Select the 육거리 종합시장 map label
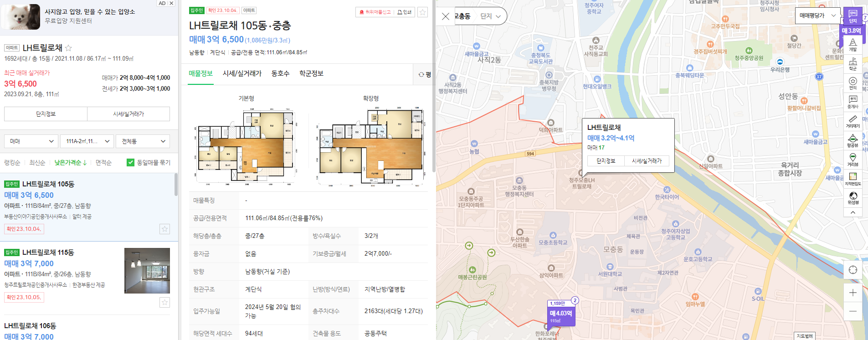 pos(790,169)
